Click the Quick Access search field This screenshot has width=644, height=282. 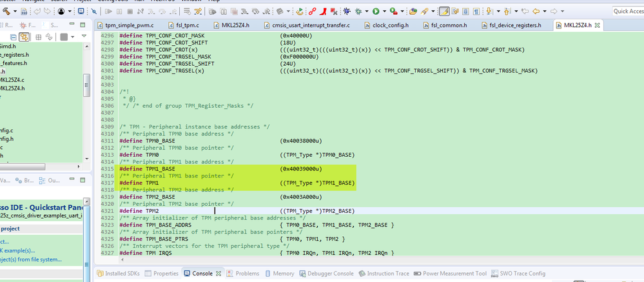(628, 11)
